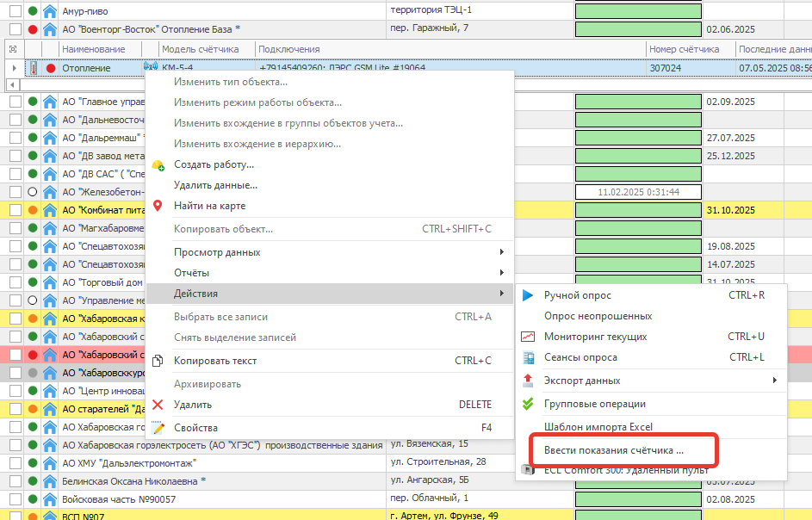Click the address ул. Строительная, 28

tap(438, 462)
